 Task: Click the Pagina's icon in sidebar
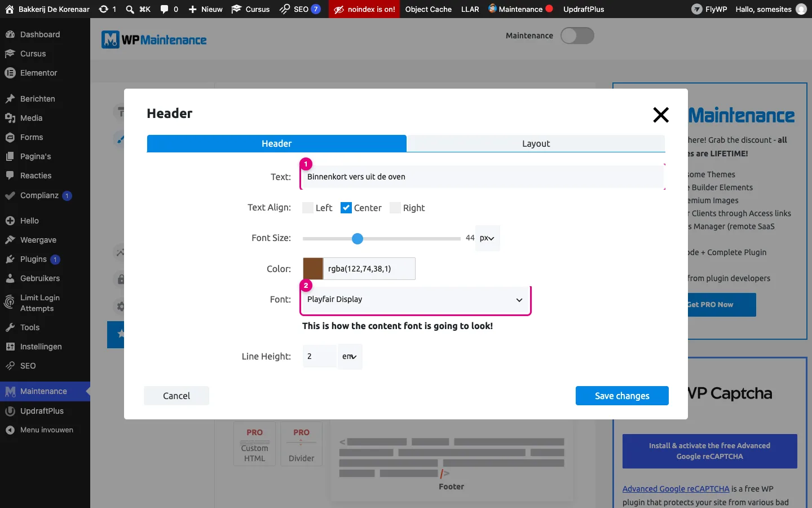pyautogui.click(x=10, y=156)
